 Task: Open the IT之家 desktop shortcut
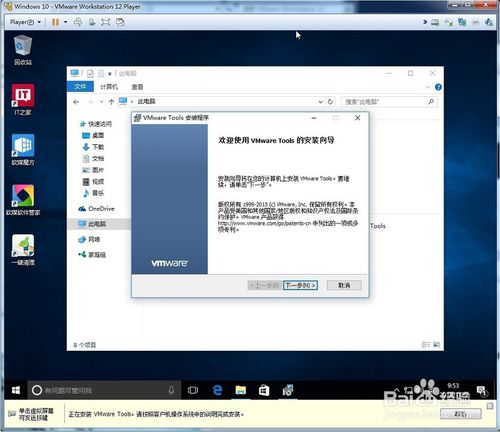coord(23,100)
